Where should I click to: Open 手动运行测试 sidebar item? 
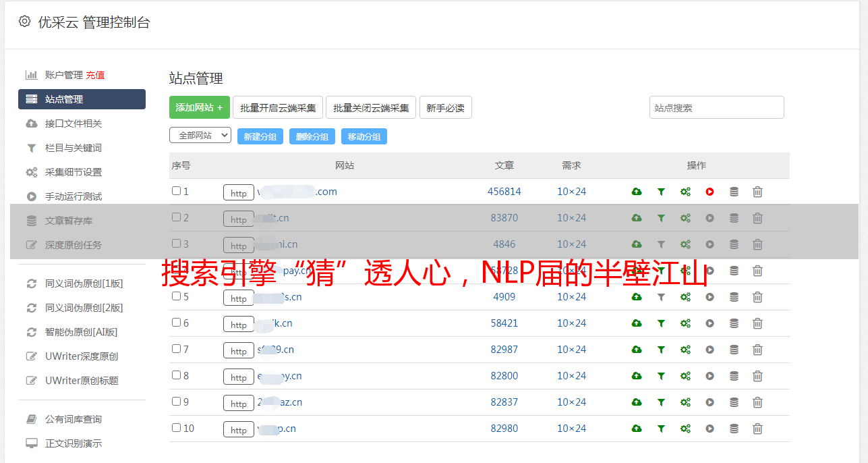74,196
